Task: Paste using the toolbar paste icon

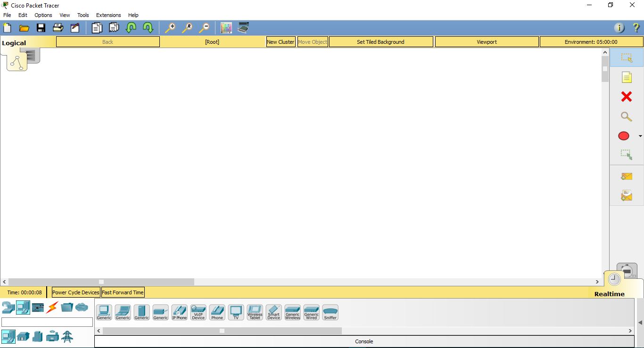Action: (x=114, y=28)
